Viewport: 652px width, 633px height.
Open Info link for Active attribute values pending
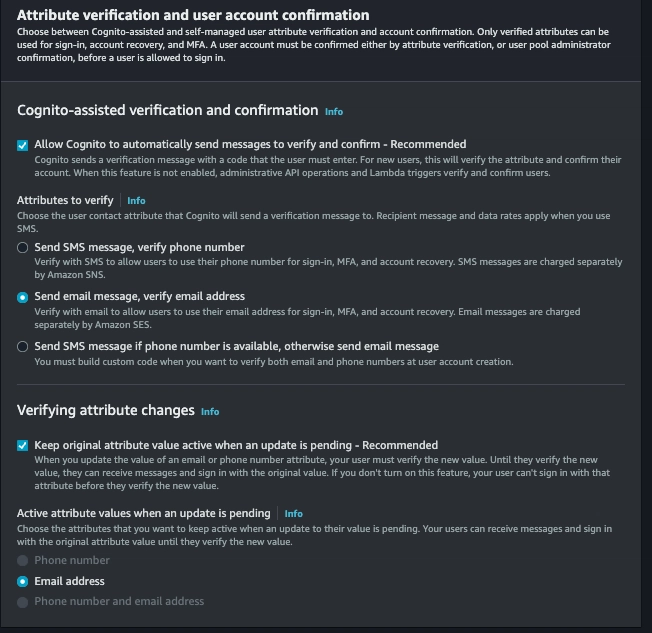point(294,514)
